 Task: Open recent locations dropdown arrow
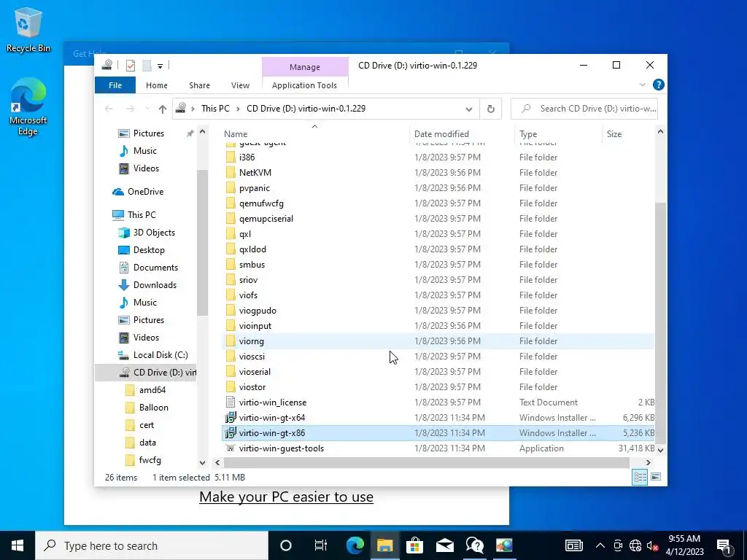pyautogui.click(x=147, y=109)
